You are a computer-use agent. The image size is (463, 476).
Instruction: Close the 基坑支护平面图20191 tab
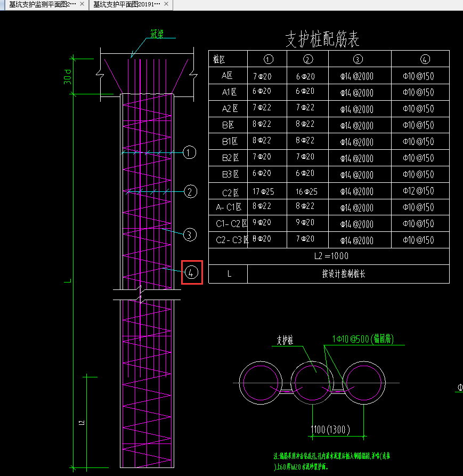[166, 4]
